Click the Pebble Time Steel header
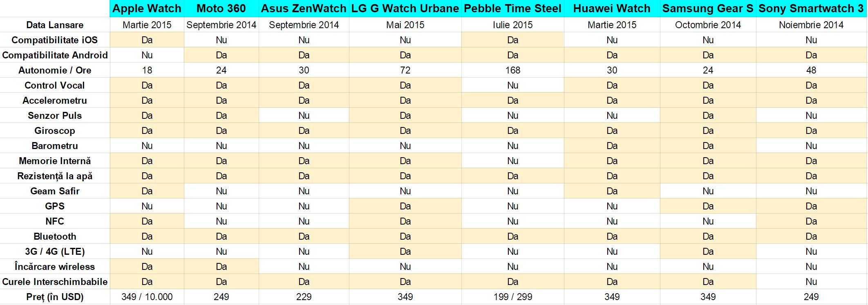This screenshot has width=868, height=305. point(512,9)
